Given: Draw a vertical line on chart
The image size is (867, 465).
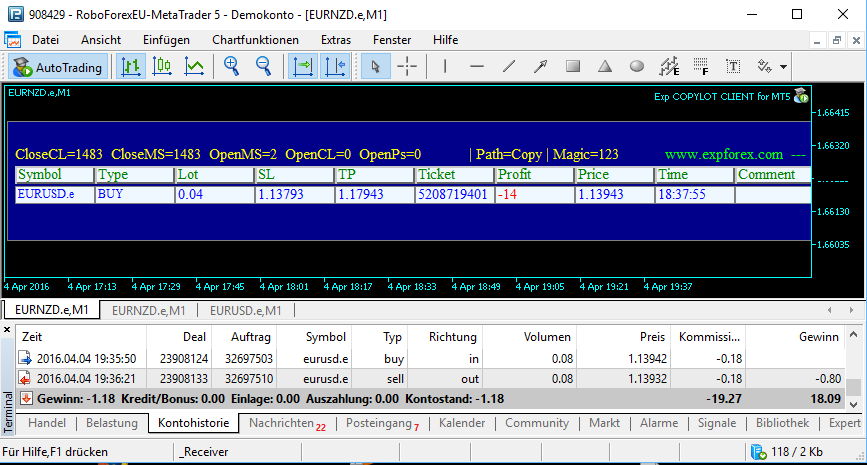Looking at the screenshot, I should point(445,67).
